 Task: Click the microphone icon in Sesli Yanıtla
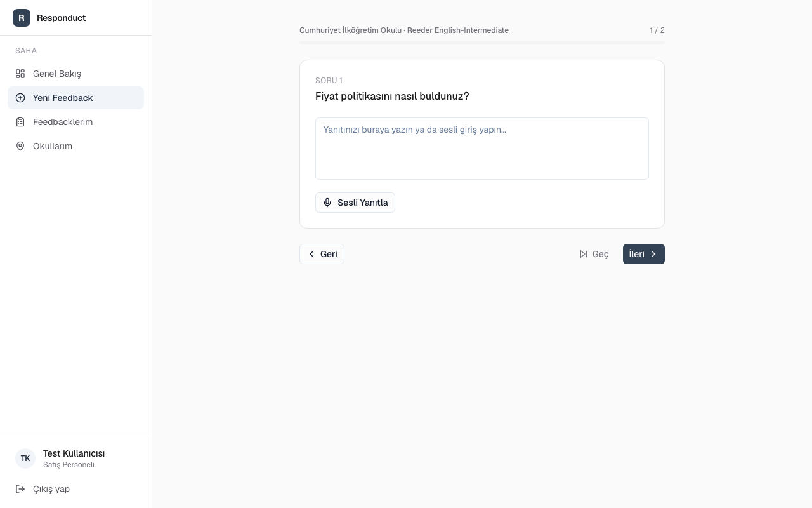(x=327, y=203)
